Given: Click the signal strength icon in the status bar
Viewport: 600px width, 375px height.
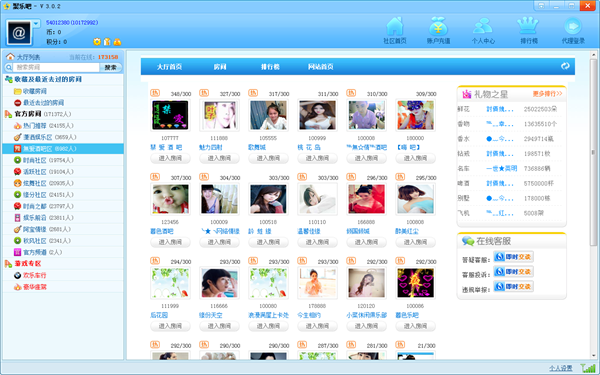Looking at the screenshot, I should [587, 368].
